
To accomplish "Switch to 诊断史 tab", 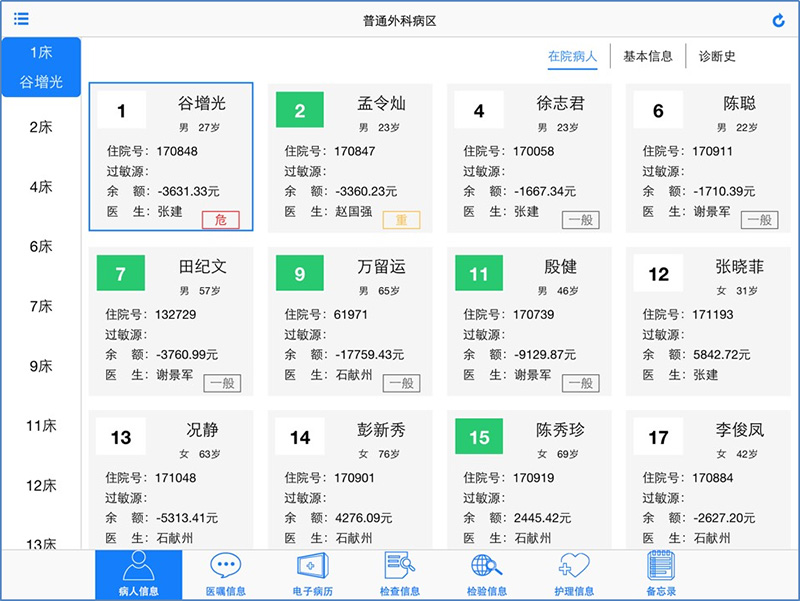I will 717,56.
